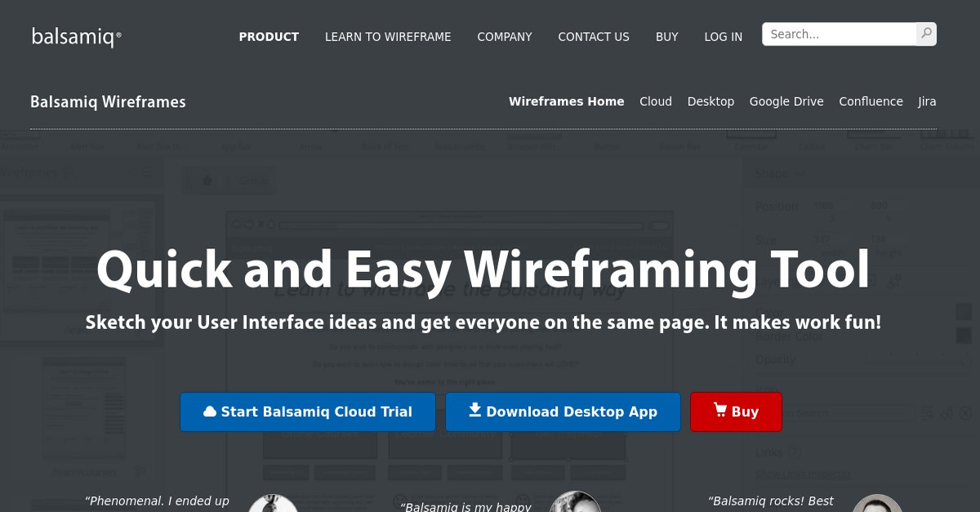Screen dimensions: 980x512
Task: Open the Jira sub-navigation link
Action: click(927, 101)
